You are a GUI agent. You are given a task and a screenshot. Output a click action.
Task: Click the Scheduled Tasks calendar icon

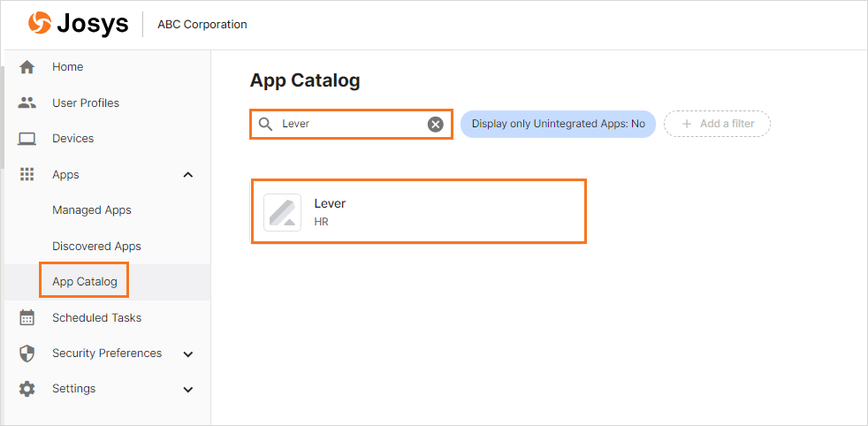(27, 317)
